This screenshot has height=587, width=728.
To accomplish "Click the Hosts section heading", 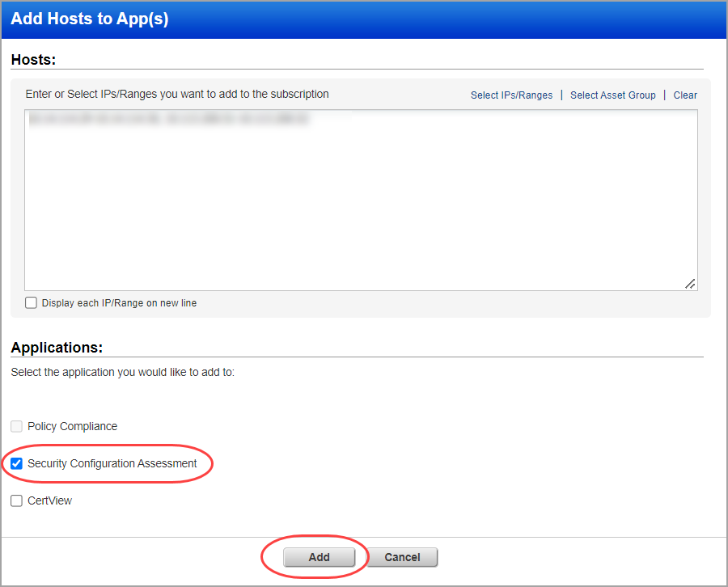I will 32,59.
